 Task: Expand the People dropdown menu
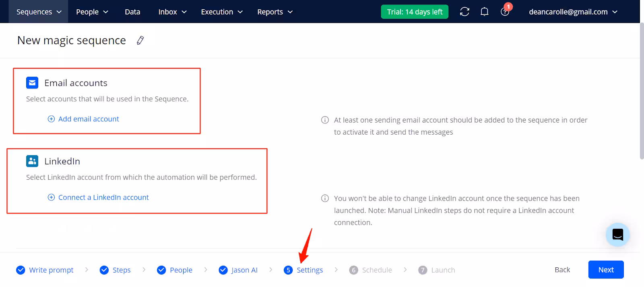92,12
